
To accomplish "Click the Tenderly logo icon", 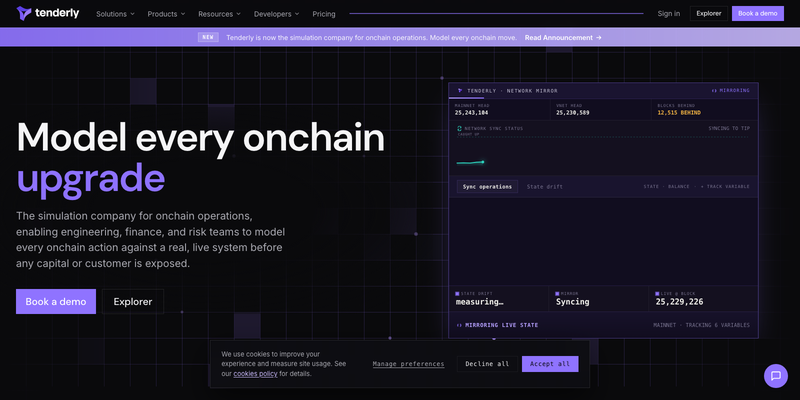I will click(x=23, y=13).
